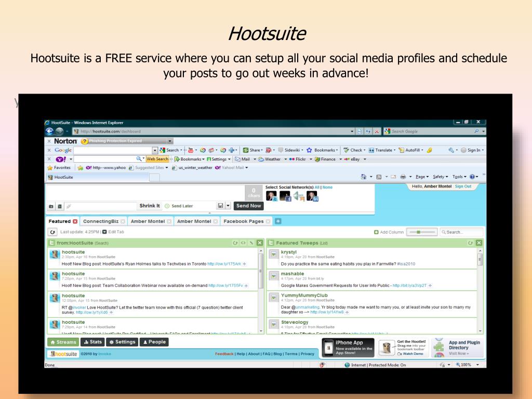
Task: Open Yahoo toolbar Bookmarks dropdown
Action: (x=190, y=159)
